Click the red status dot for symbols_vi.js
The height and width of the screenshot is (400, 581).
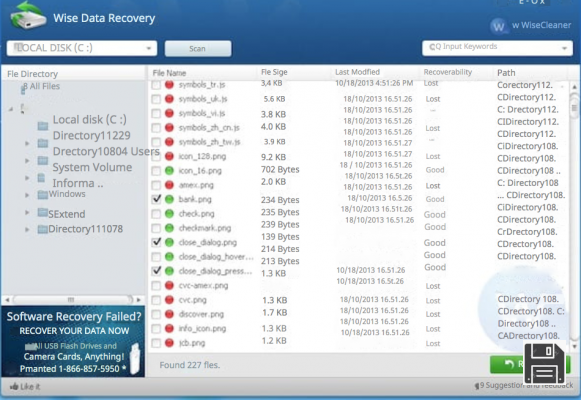point(169,113)
